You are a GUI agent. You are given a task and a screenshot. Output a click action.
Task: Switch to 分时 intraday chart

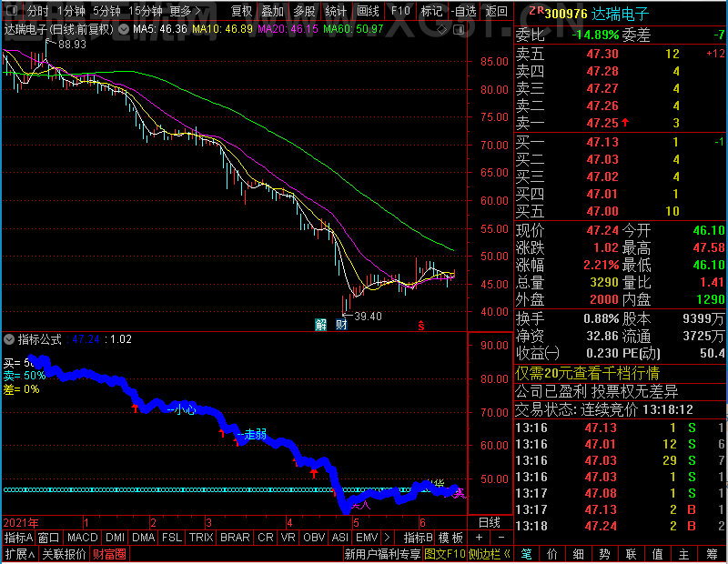click(x=37, y=11)
